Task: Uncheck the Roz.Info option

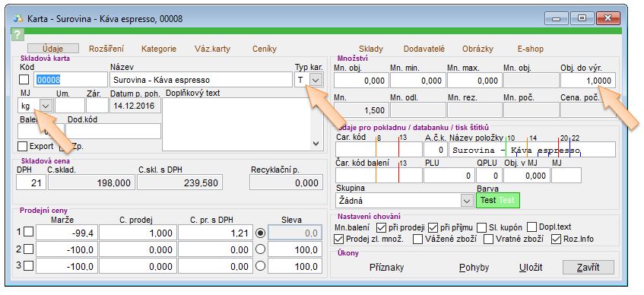Action: tap(556, 239)
